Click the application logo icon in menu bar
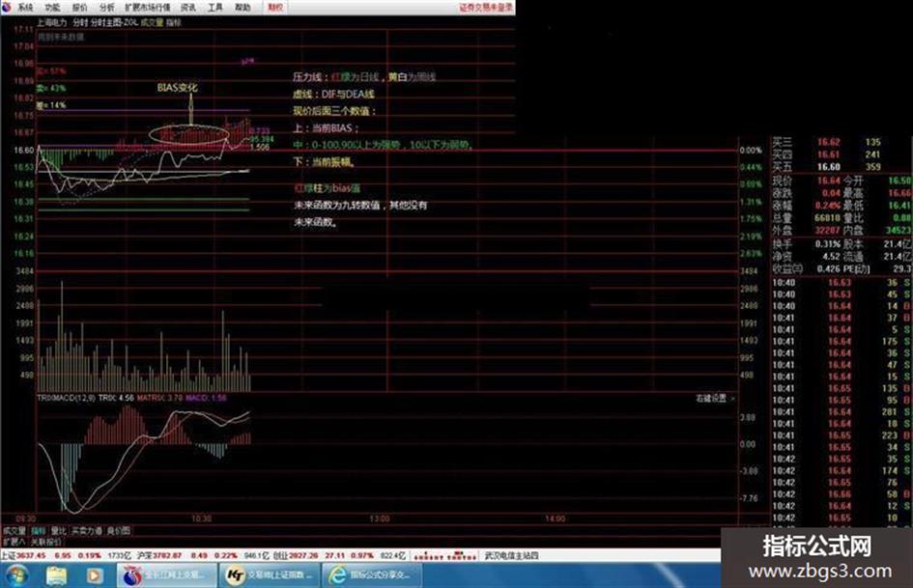 click(7, 7)
